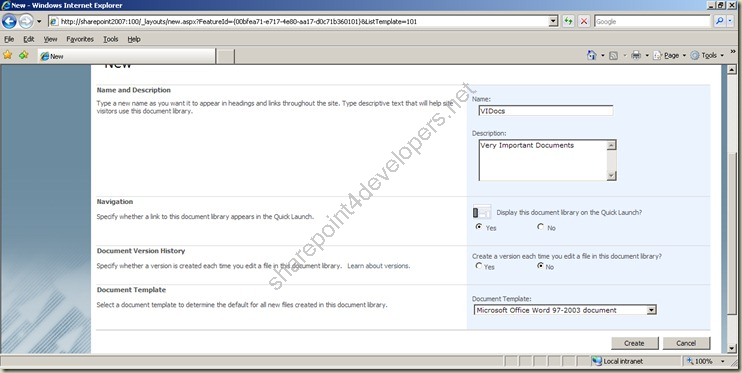The height and width of the screenshot is (373, 742).
Task: Click the Google search box
Action: coord(652,21)
